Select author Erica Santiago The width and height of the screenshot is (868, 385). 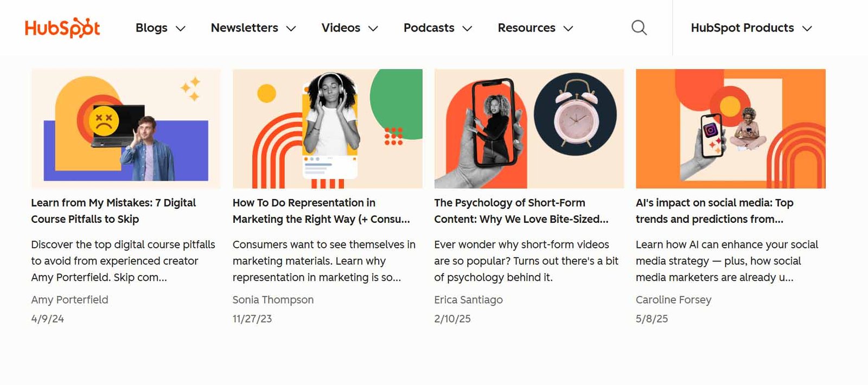click(468, 300)
